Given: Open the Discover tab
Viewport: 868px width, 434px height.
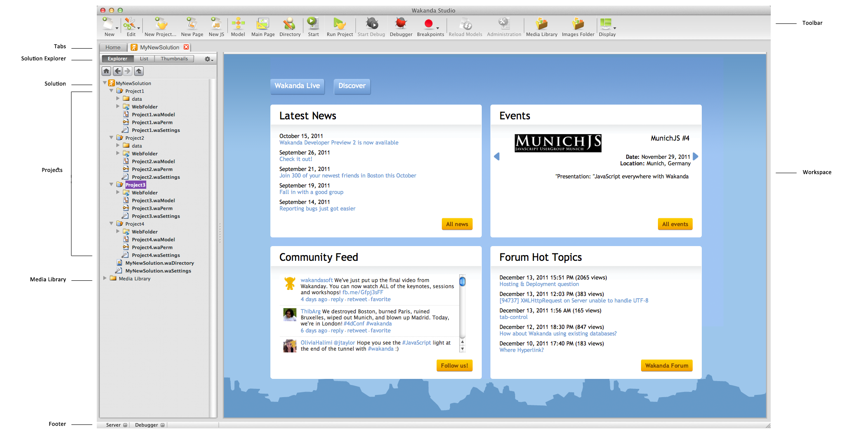Looking at the screenshot, I should (352, 86).
